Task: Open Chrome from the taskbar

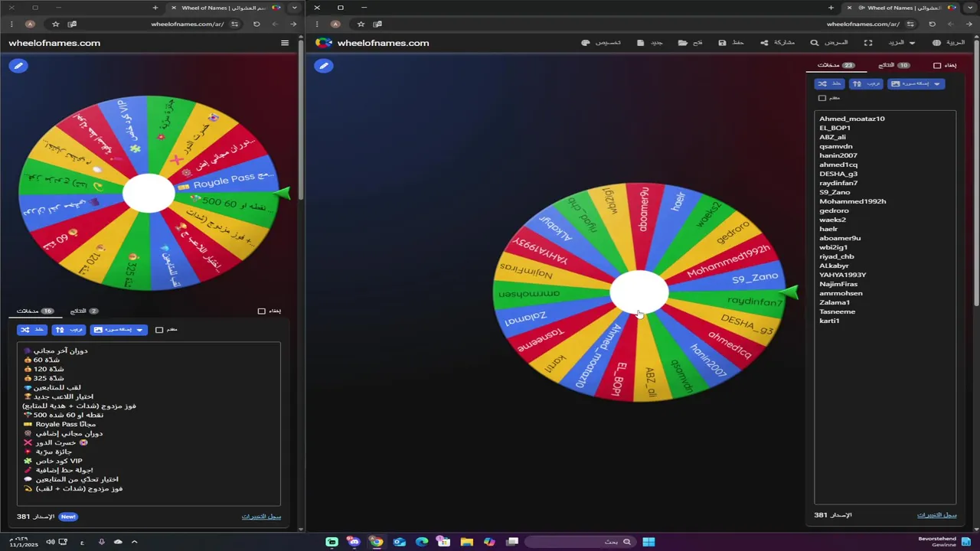Action: (376, 542)
